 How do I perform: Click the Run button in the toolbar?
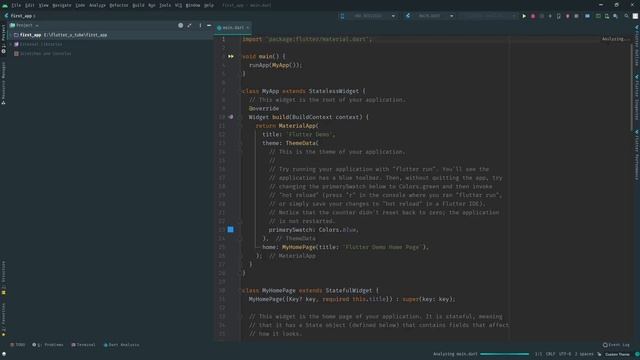(524, 16)
